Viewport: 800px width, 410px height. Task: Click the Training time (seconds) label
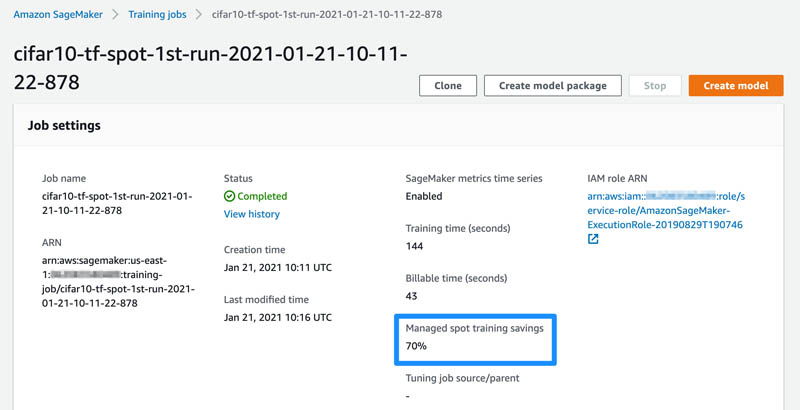pos(458,228)
